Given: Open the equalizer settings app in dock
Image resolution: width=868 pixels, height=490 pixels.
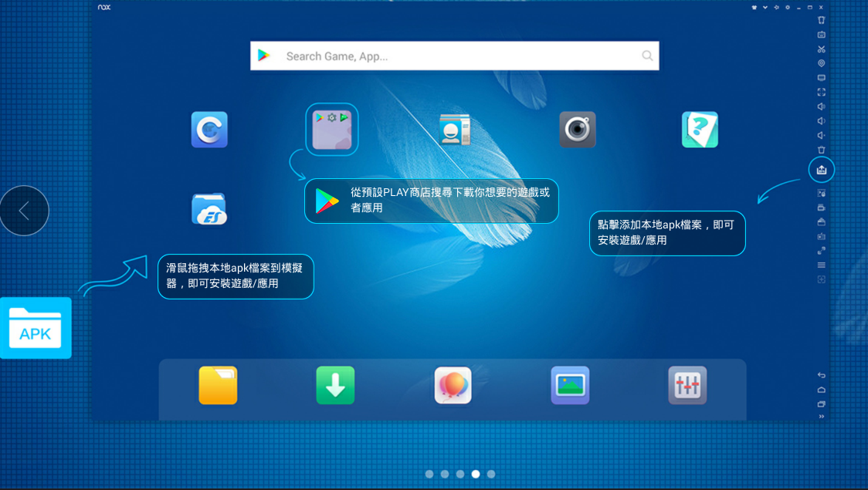Looking at the screenshot, I should click(687, 385).
